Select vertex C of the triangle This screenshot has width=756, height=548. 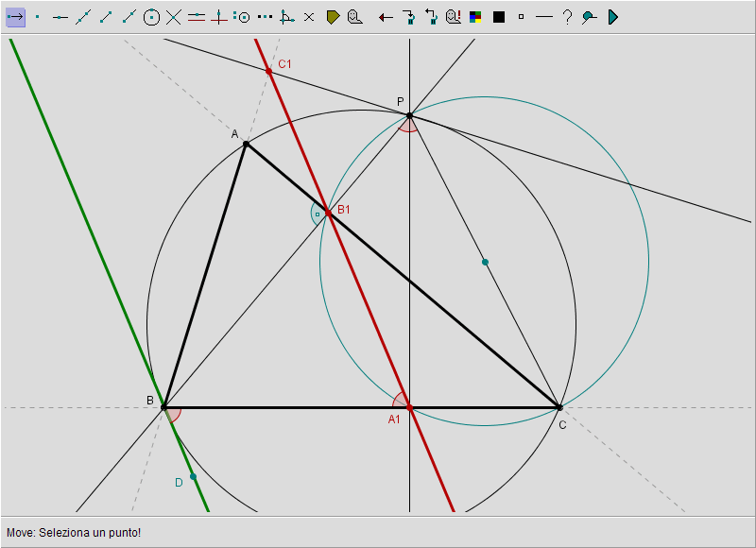point(559,408)
